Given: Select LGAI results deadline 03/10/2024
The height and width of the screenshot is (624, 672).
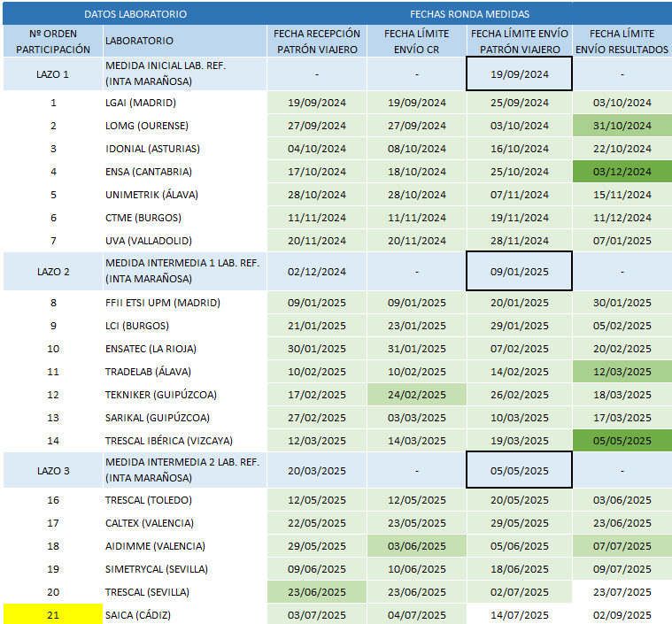Looking at the screenshot, I should [x=622, y=103].
